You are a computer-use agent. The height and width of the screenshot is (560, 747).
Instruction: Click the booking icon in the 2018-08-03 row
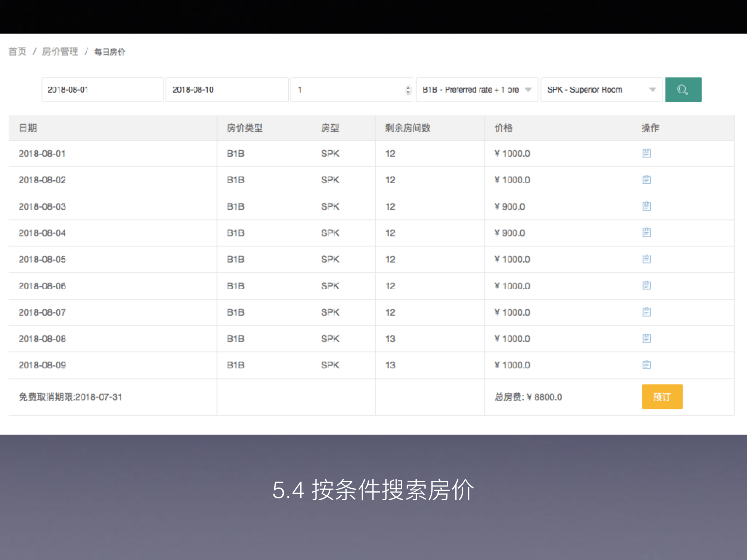(x=647, y=206)
